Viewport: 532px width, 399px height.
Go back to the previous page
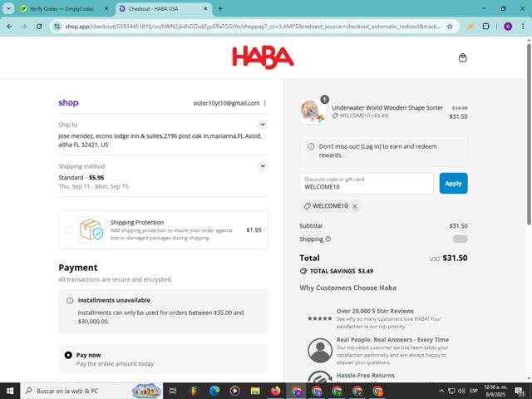(9, 27)
